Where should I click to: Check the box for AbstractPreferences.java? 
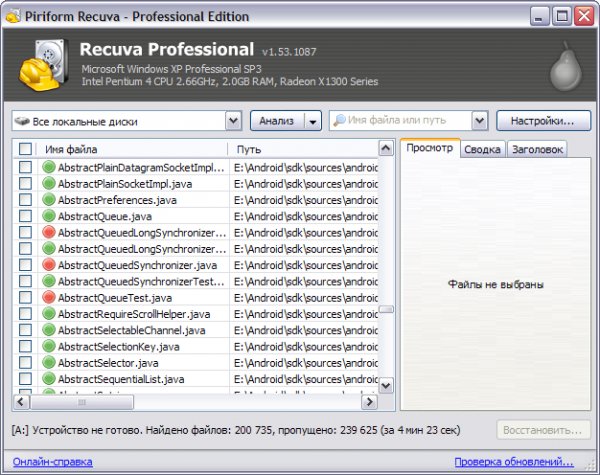25,200
